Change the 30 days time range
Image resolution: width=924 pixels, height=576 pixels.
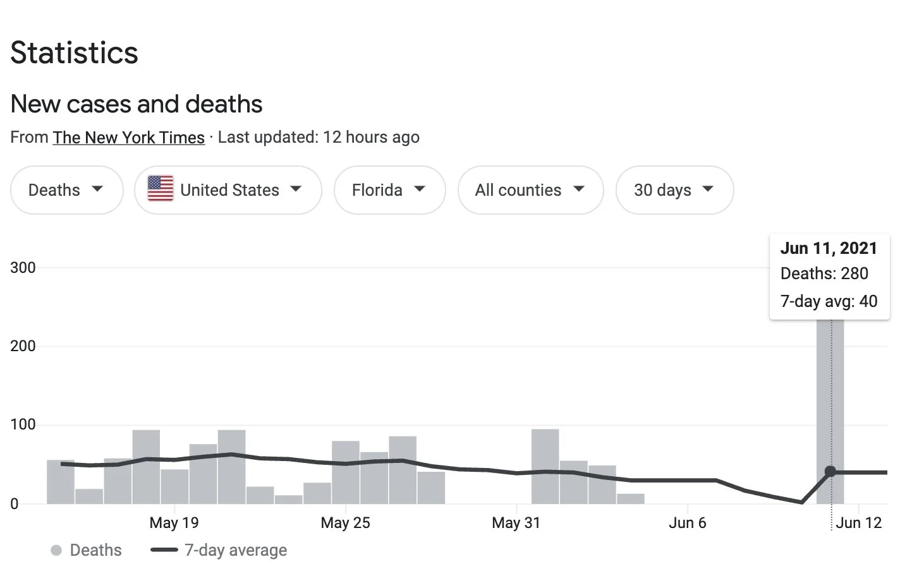674,190
